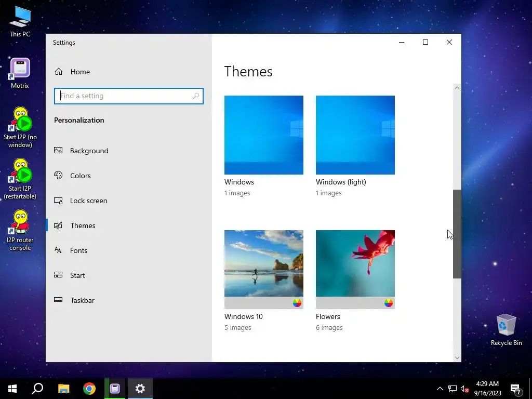Select the Colors palette icon
This screenshot has width=532, height=399.
click(58, 176)
